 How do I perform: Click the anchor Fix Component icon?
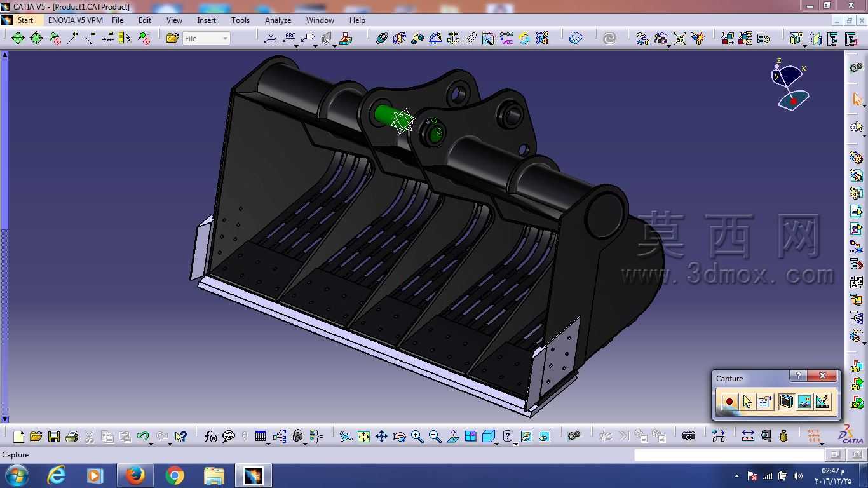(x=453, y=39)
